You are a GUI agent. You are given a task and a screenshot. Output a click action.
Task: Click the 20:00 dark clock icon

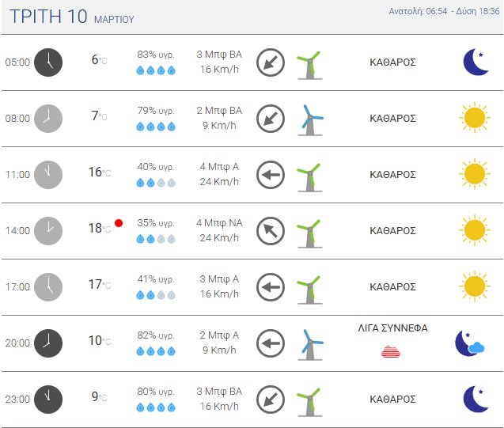(48, 343)
